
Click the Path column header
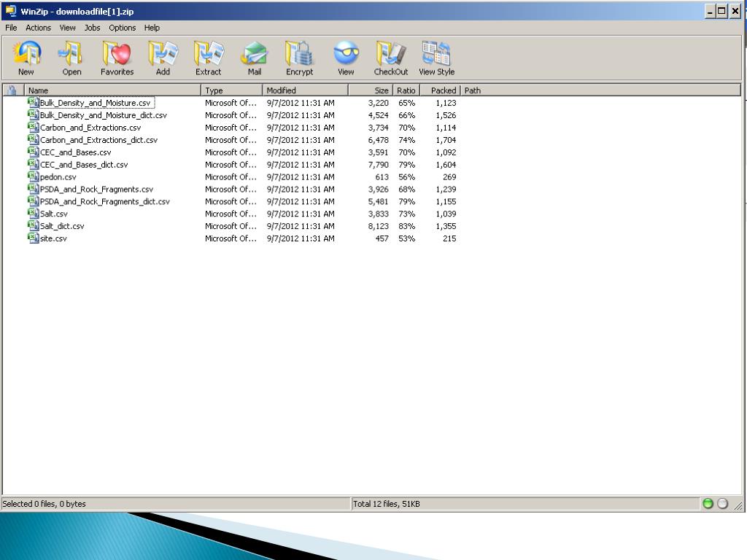click(601, 90)
